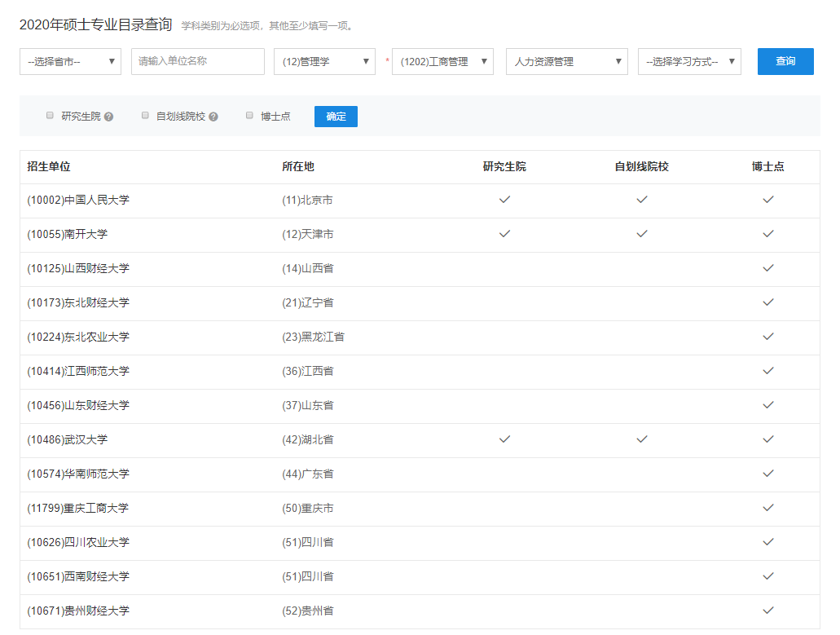Click the 博士点 checkmark for 中国人民大学

(x=767, y=200)
